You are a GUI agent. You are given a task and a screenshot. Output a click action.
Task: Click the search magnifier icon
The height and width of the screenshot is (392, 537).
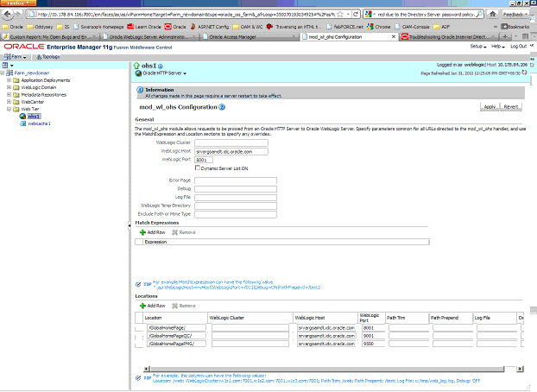click(x=479, y=15)
